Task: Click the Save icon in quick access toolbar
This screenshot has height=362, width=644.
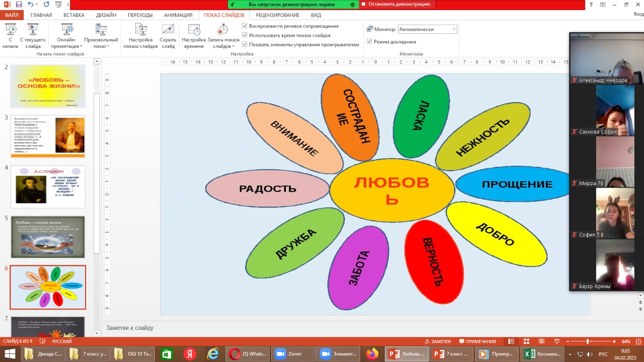Action: click(19, 5)
